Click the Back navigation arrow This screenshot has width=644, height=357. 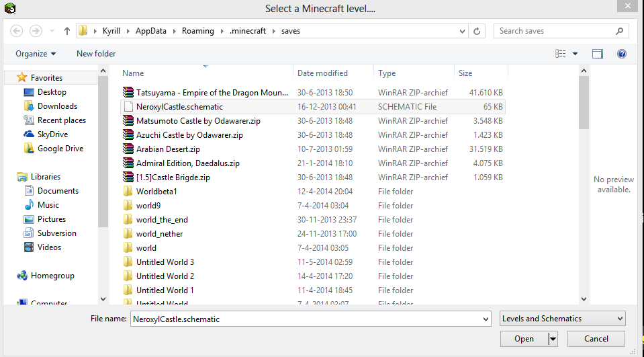click(x=16, y=31)
